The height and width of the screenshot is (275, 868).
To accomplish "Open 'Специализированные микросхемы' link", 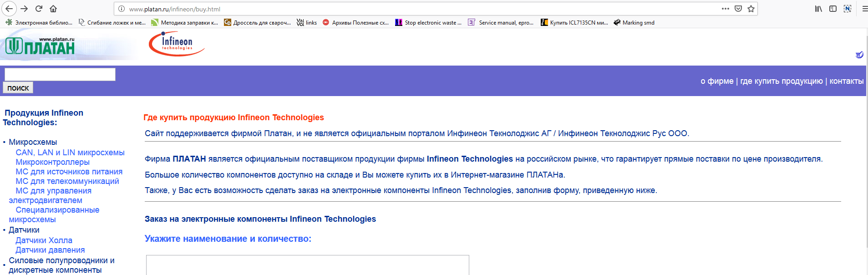I will (x=54, y=214).
